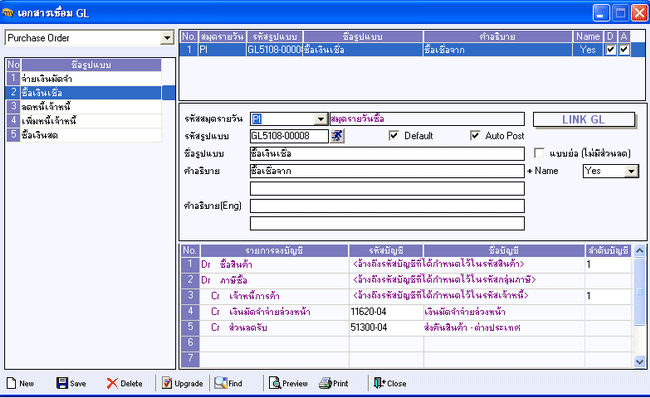
Task: Open the + Name Yes dropdown
Action: pos(631,171)
